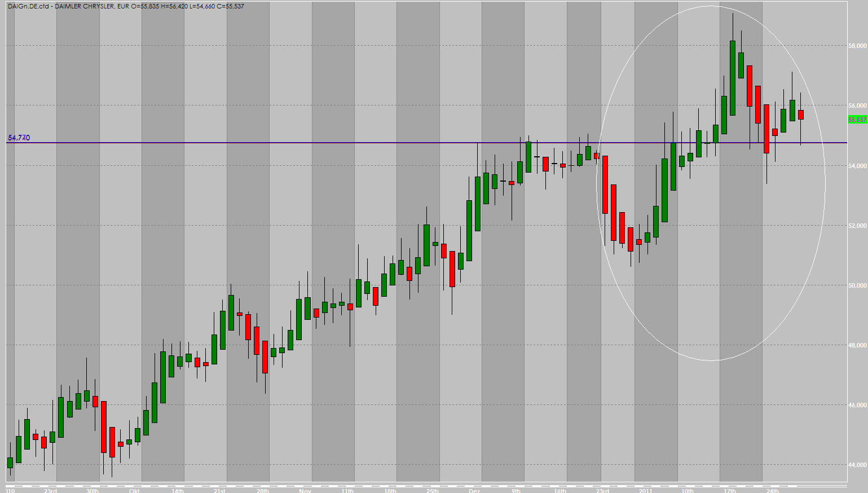The image size is (868, 493).
Task: Click the 9th label on the date axis
Action: pyautogui.click(x=516, y=490)
